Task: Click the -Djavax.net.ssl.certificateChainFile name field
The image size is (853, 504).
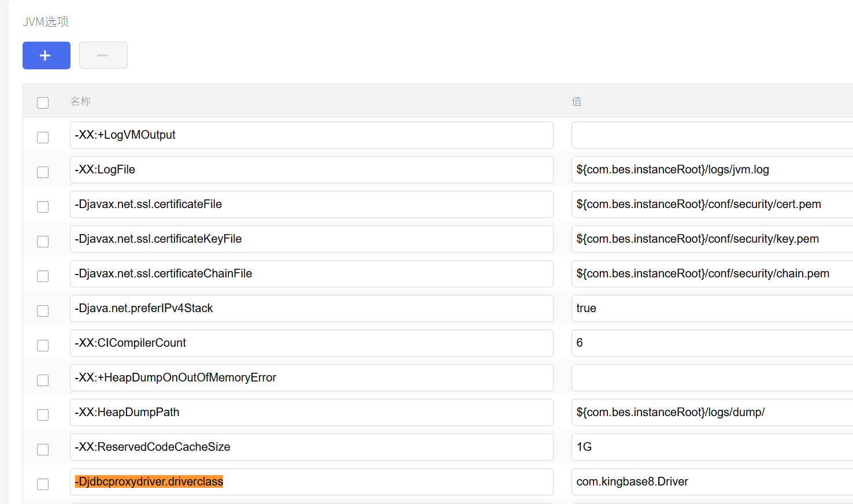Action: point(311,273)
